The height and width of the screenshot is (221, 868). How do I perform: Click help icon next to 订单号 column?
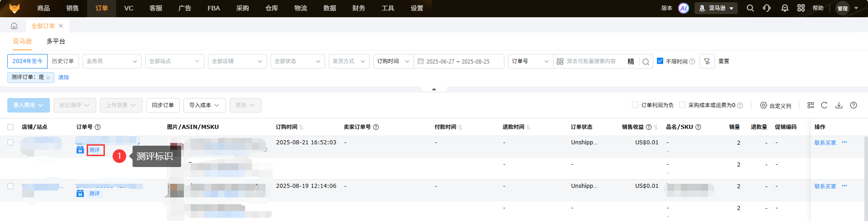click(x=98, y=127)
